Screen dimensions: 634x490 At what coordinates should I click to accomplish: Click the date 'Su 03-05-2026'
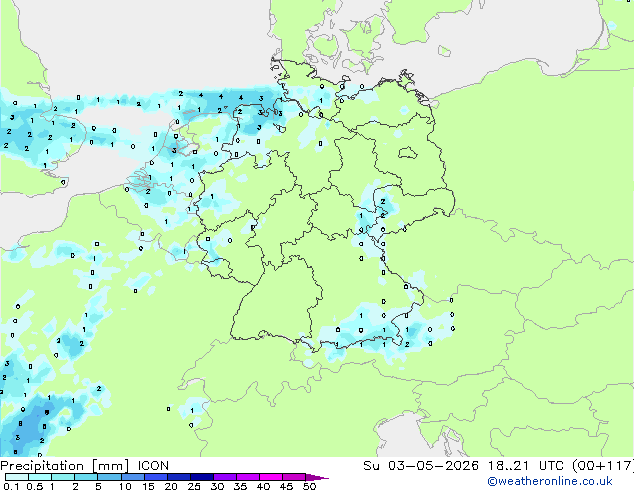click(x=421, y=466)
